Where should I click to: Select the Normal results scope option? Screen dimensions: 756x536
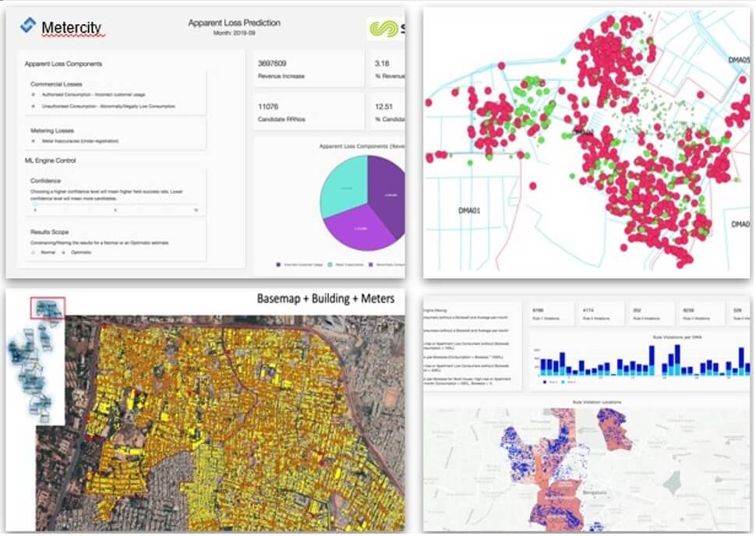pyautogui.click(x=33, y=252)
